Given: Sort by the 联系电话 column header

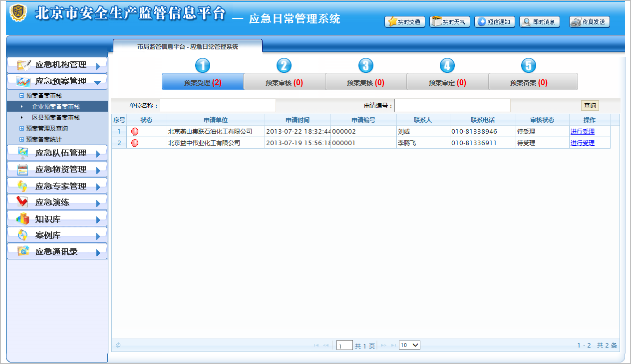Looking at the screenshot, I should (483, 120).
